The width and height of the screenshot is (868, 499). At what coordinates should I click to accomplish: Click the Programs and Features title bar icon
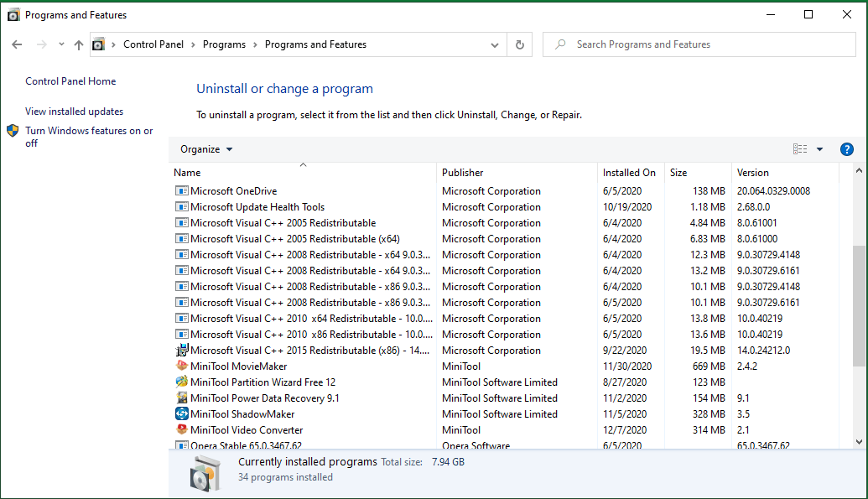click(x=13, y=15)
